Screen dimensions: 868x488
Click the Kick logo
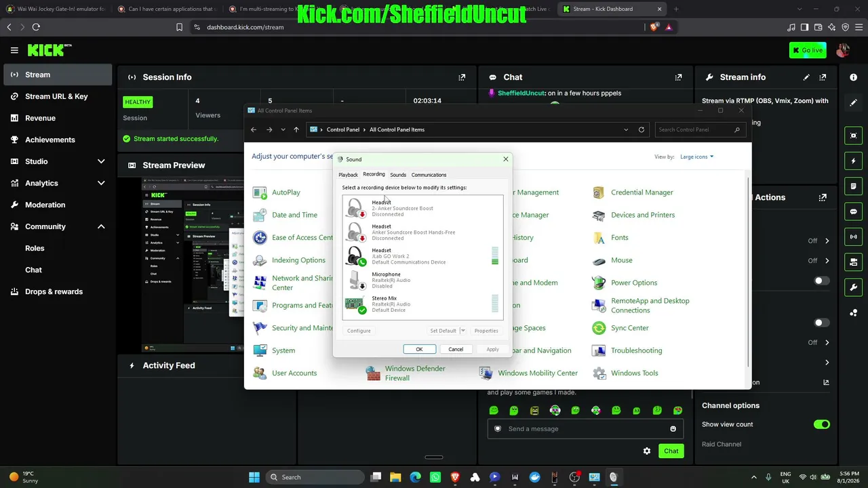click(x=49, y=50)
